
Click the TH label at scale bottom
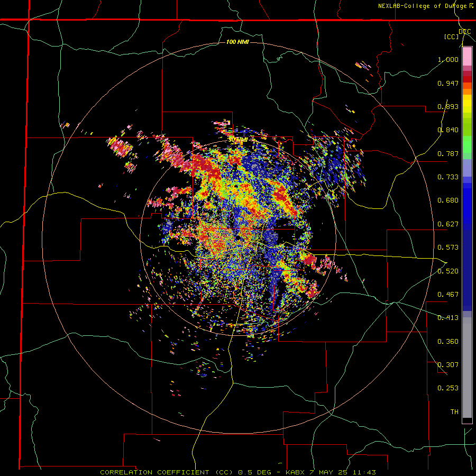[x=454, y=412]
